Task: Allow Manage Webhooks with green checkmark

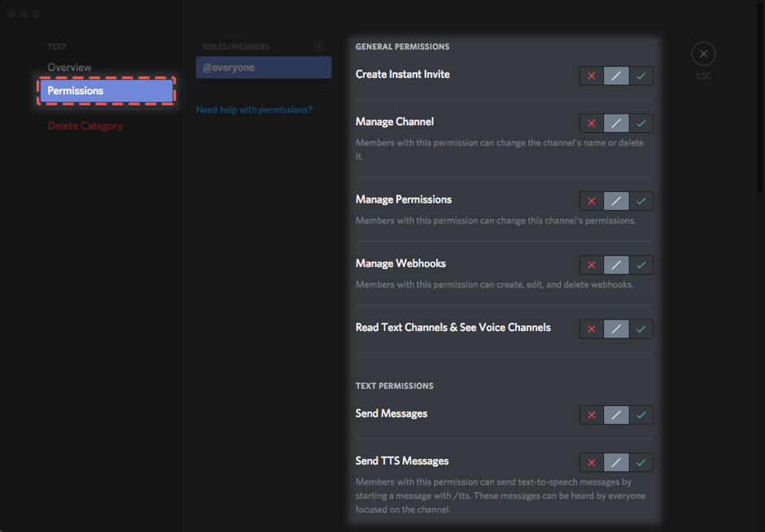Action: [641, 264]
